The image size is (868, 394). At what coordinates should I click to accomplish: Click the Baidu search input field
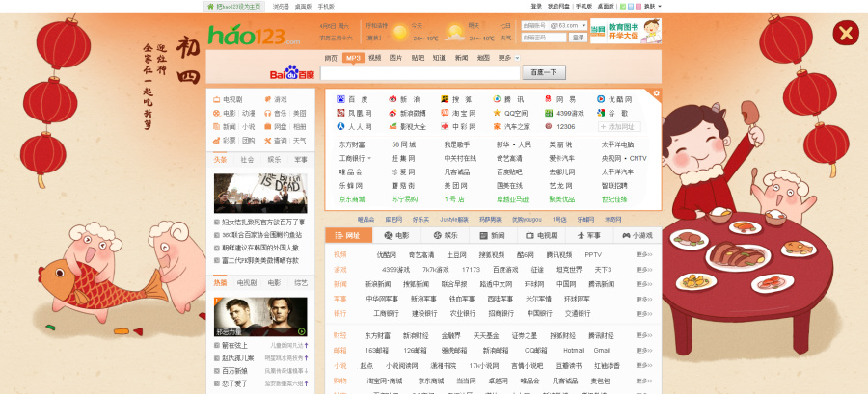point(420,72)
